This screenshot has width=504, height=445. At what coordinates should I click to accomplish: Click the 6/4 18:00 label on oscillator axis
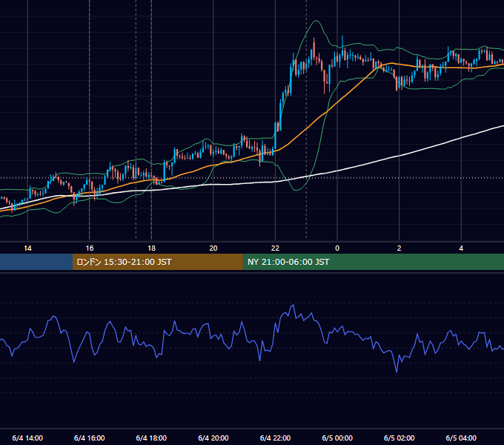pos(151,438)
